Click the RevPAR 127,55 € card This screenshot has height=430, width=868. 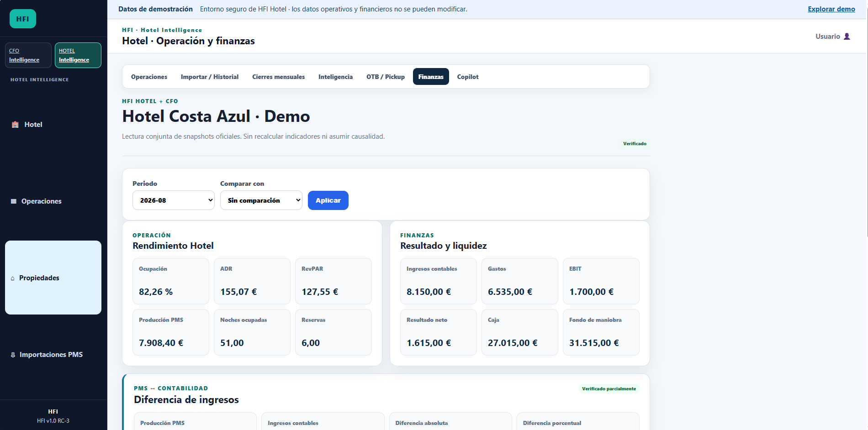coord(333,281)
